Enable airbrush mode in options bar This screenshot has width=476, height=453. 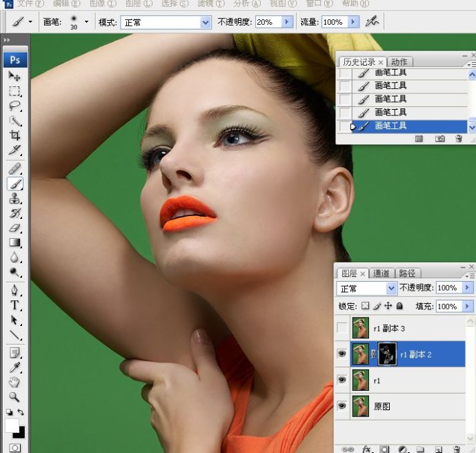[x=373, y=21]
